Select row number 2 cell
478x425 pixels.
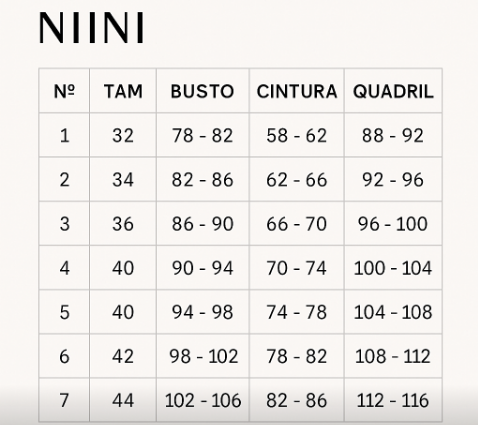tap(64, 180)
